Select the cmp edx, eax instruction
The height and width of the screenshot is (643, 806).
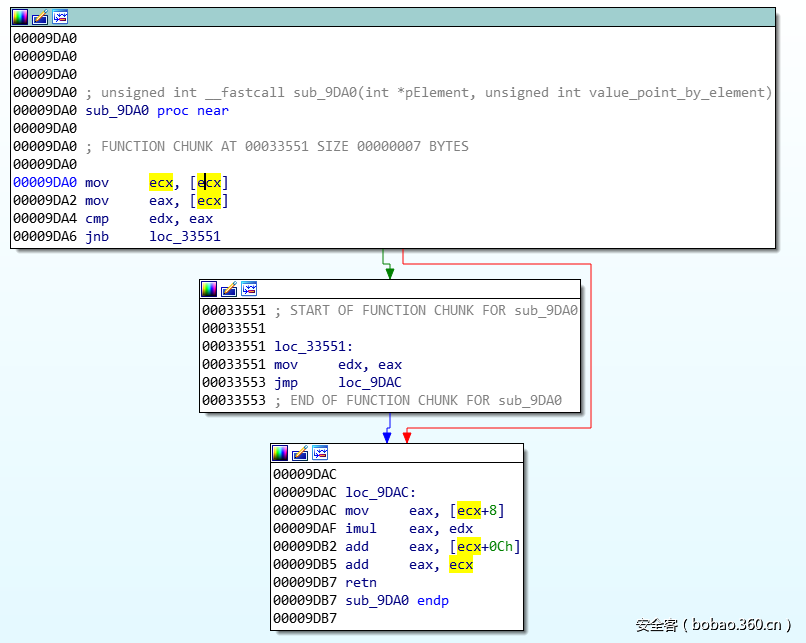tap(148, 219)
